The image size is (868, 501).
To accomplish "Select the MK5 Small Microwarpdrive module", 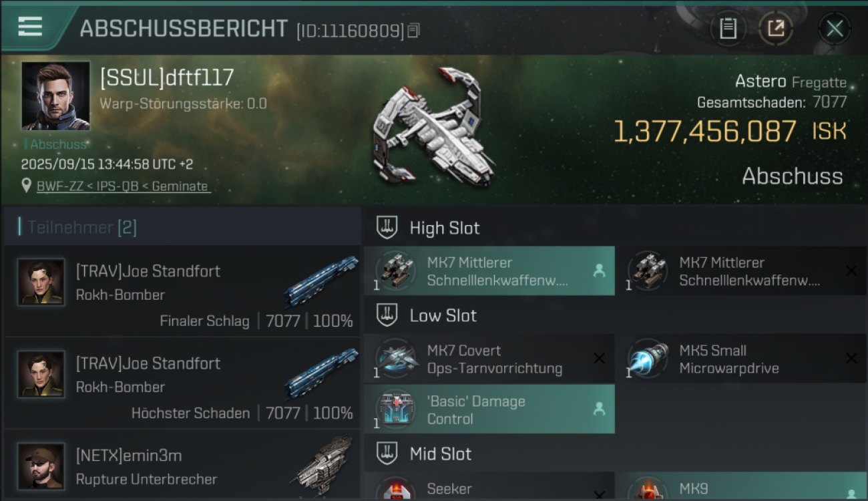I will point(741,359).
